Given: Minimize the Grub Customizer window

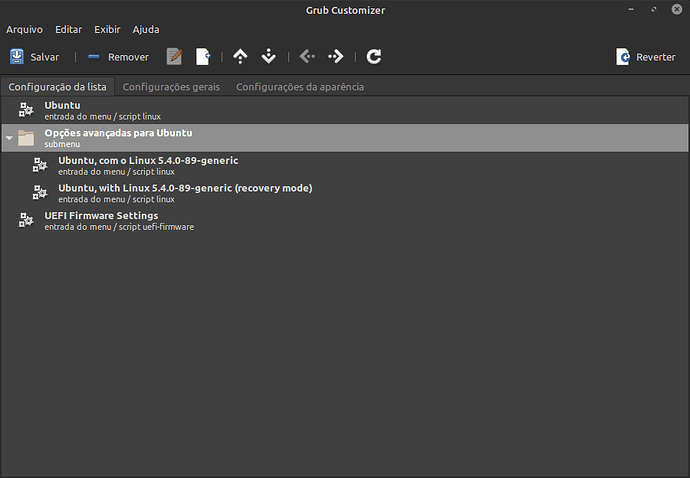Looking at the screenshot, I should tap(631, 9).
